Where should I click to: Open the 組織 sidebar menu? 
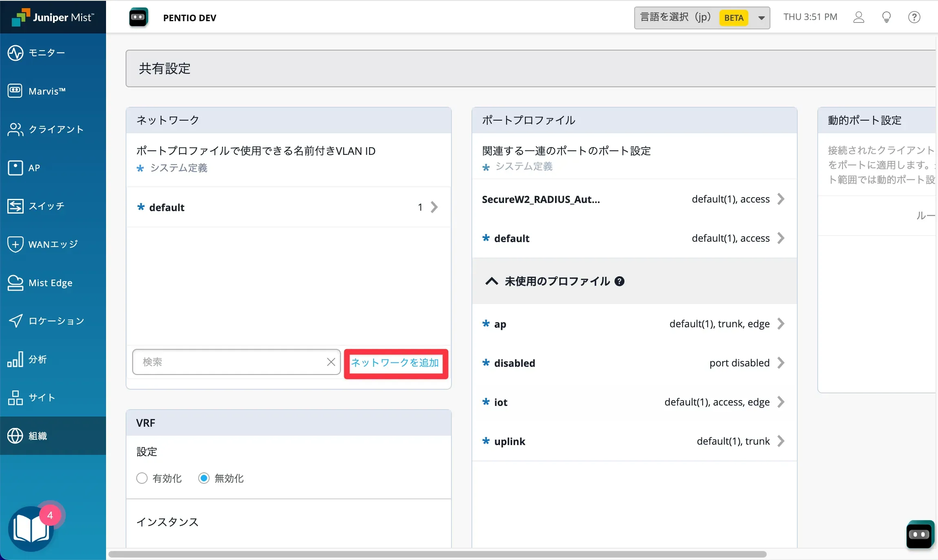38,436
